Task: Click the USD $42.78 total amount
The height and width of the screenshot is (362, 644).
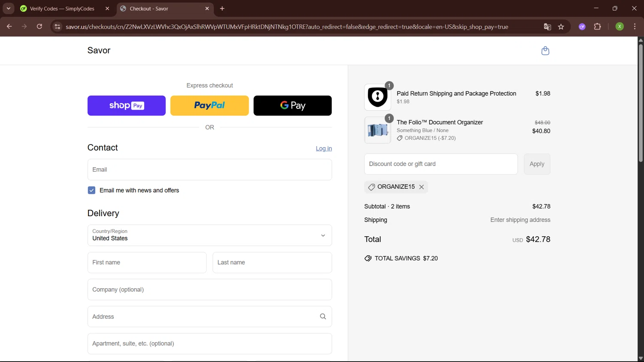Action: (x=531, y=239)
